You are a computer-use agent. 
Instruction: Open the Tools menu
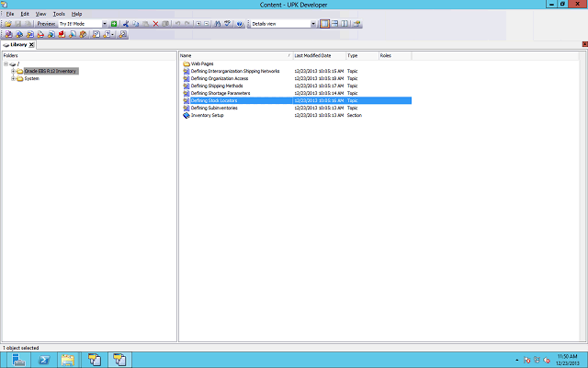(59, 14)
